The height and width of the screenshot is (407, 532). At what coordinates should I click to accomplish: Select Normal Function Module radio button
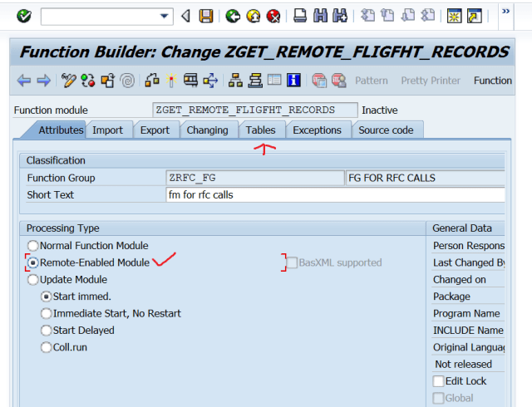coord(33,246)
